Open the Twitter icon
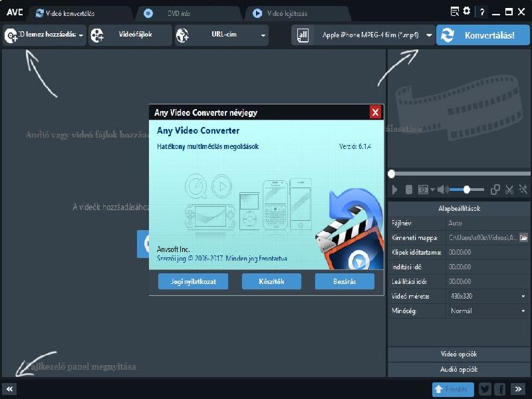The height and width of the screenshot is (399, 532). tap(485, 389)
